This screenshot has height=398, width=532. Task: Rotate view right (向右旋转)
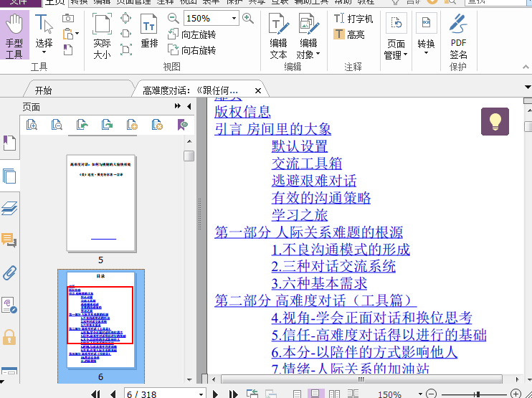tap(191, 50)
